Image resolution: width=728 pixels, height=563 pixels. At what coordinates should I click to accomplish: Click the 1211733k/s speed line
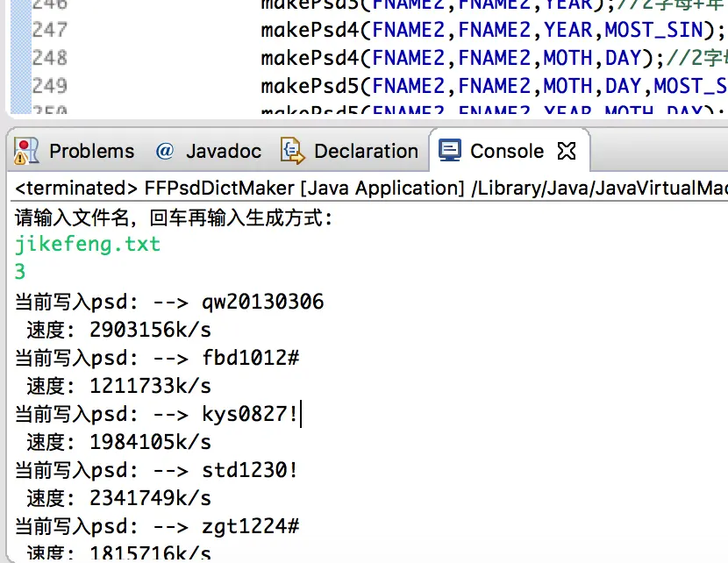(119, 386)
